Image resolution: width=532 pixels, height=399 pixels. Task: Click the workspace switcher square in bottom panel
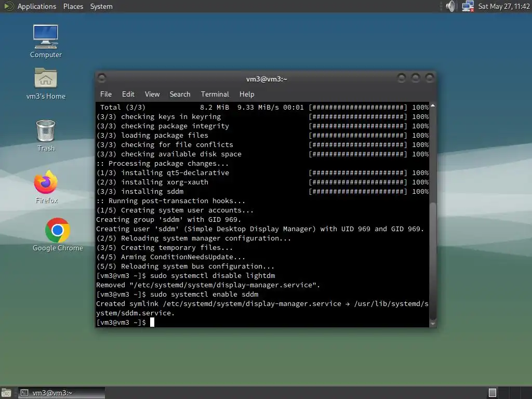click(x=493, y=393)
